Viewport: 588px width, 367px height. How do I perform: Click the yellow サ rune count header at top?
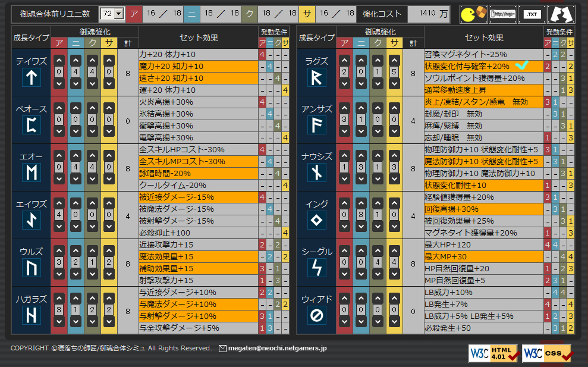[307, 14]
